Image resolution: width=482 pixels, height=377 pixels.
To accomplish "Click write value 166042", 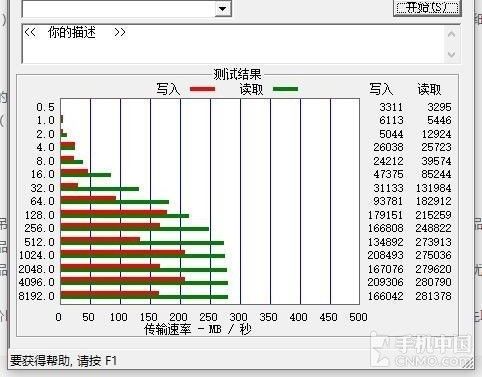I will pyautogui.click(x=385, y=296).
